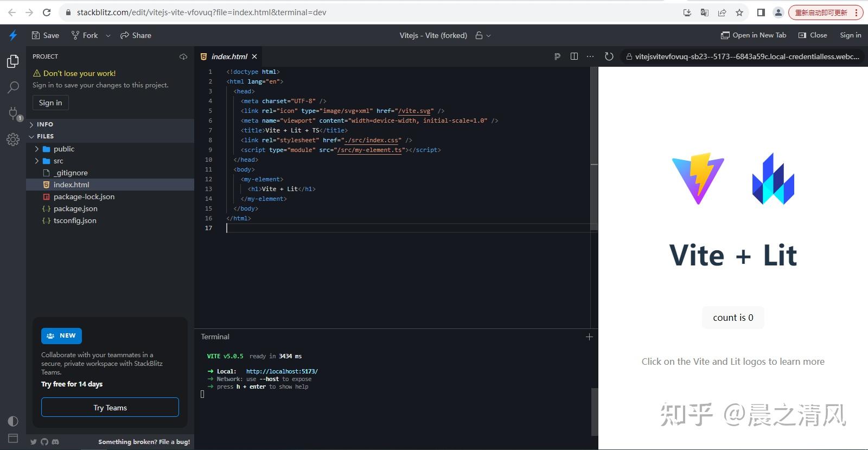The width and height of the screenshot is (868, 450).
Task: Toggle the light/dark theme
Action: pyautogui.click(x=13, y=421)
